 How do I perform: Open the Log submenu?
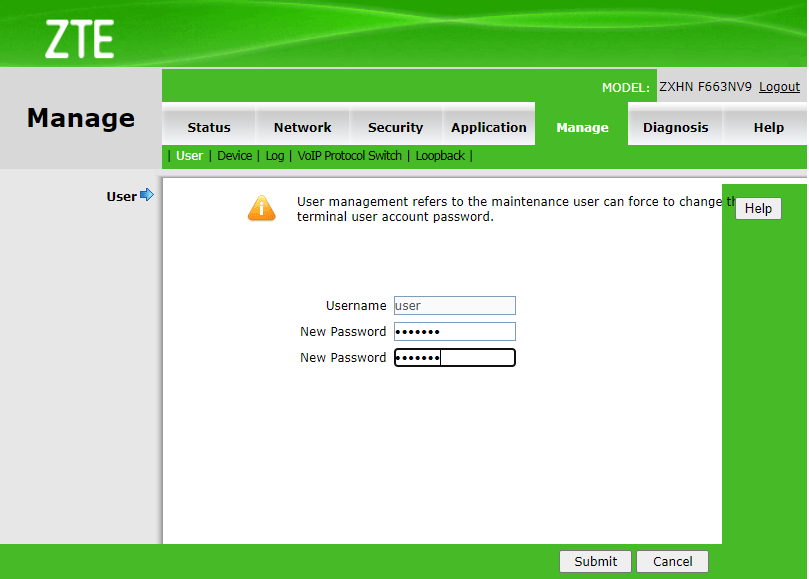tap(275, 156)
